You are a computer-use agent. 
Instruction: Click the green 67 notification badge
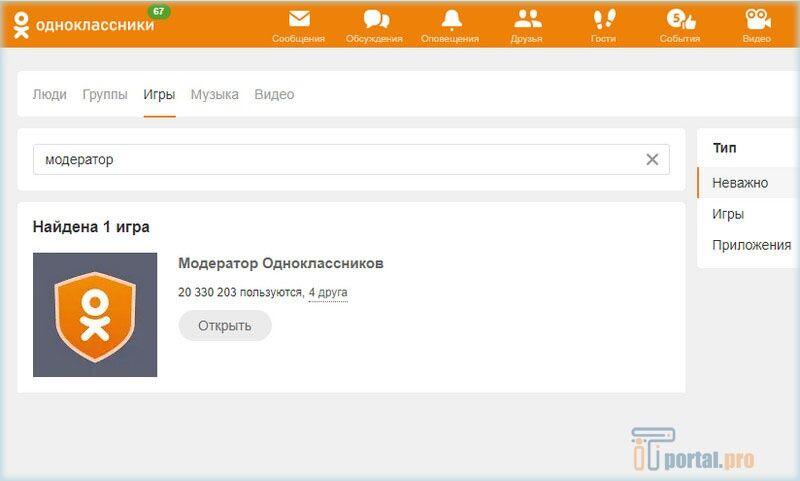pos(159,11)
